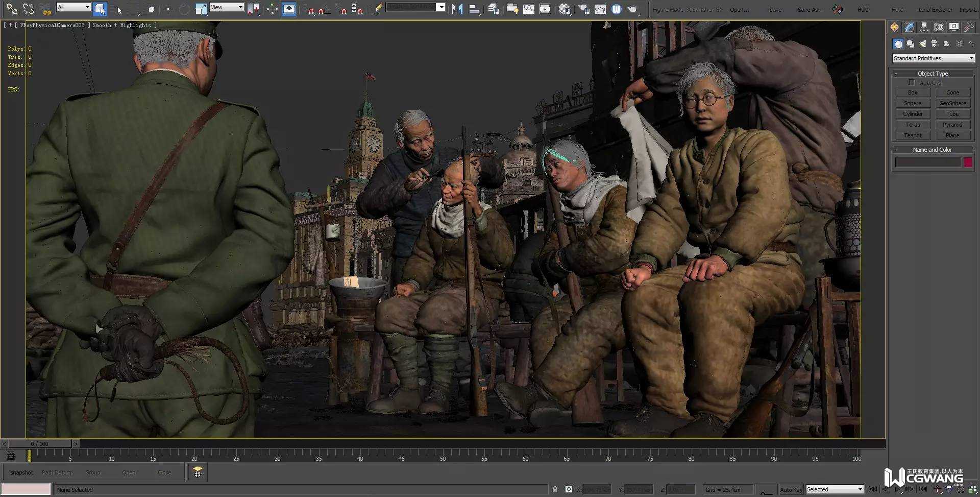Open the selection filter All dropdown
The width and height of the screenshot is (980, 497).
coord(73,7)
